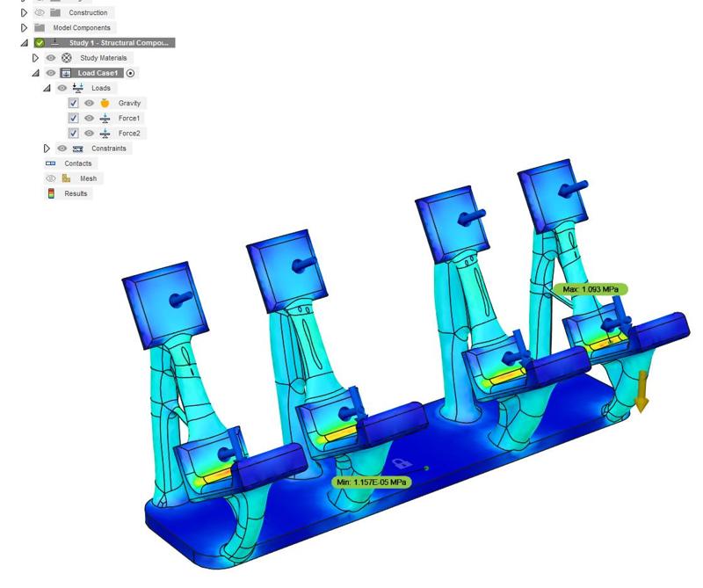
Task: Click the Mesh icon
Action: [x=67, y=178]
